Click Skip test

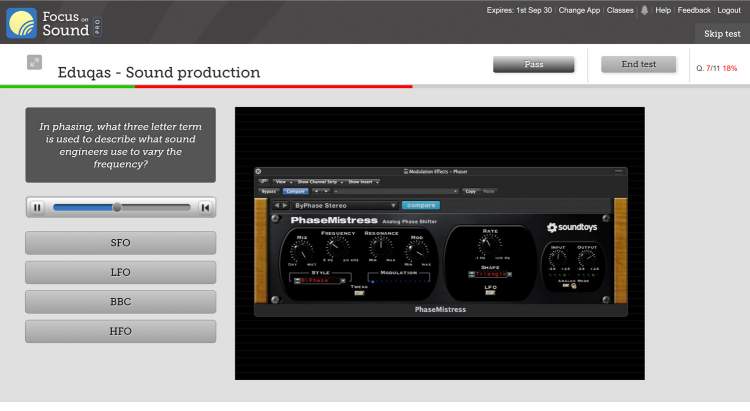722,33
